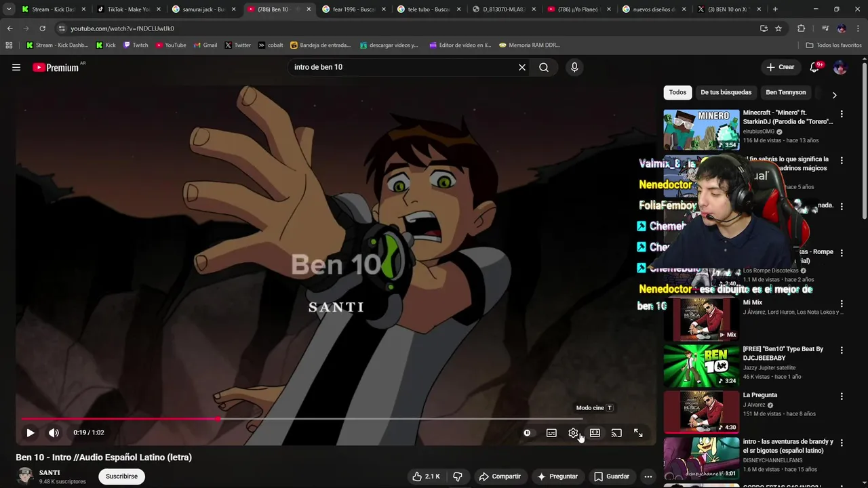Start voice search with microphone icon
Screen dimensions: 868x488
574,67
